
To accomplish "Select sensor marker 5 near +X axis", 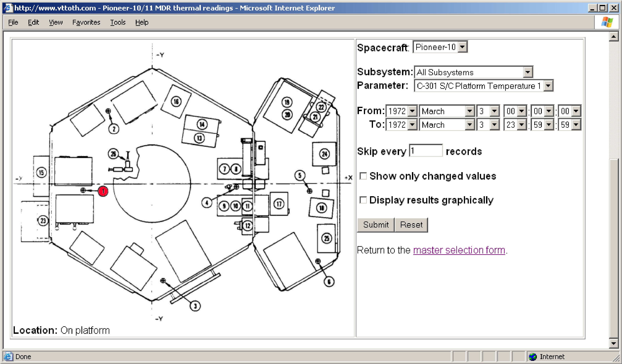I will click(300, 175).
